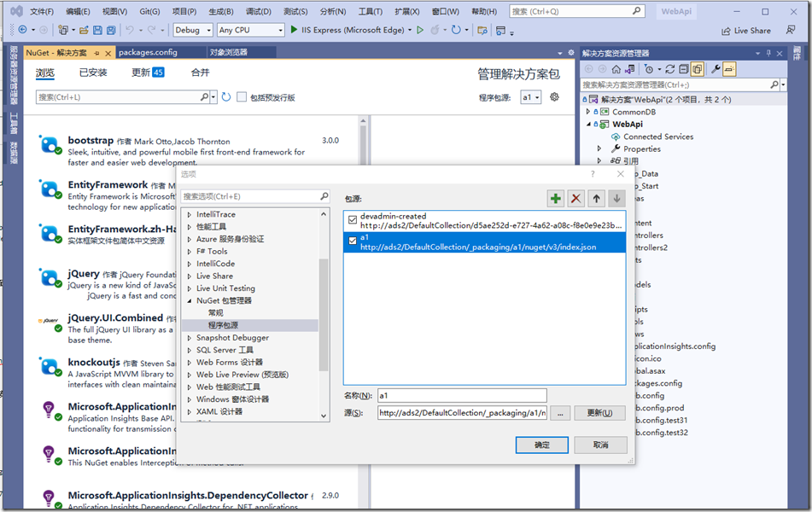Sync Solution Explorer refresh icon
Viewport: 812px width, 512px height.
pyautogui.click(x=670, y=69)
